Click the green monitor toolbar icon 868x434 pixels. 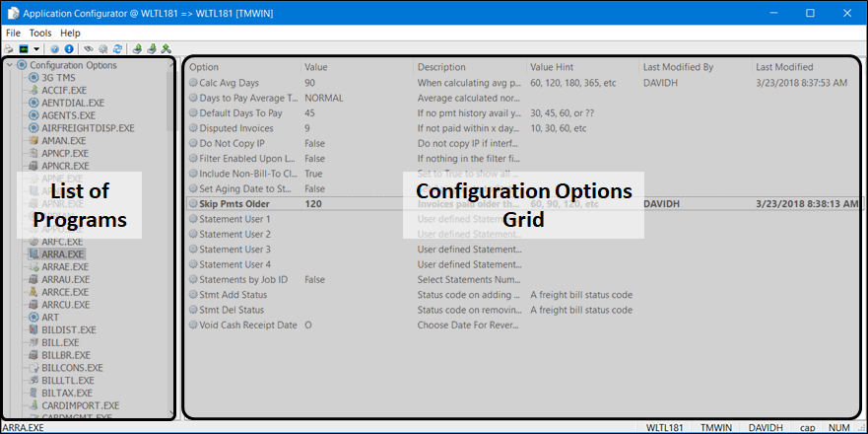click(x=23, y=48)
